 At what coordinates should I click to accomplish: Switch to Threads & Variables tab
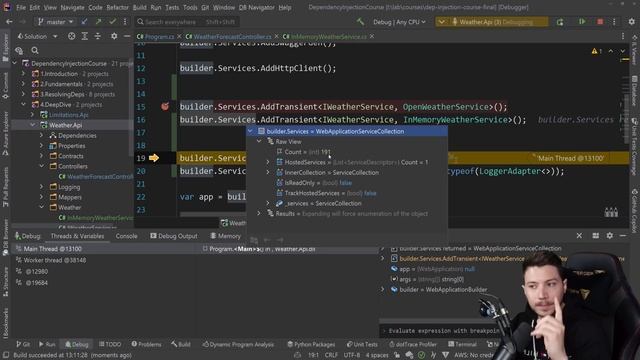tap(77, 236)
